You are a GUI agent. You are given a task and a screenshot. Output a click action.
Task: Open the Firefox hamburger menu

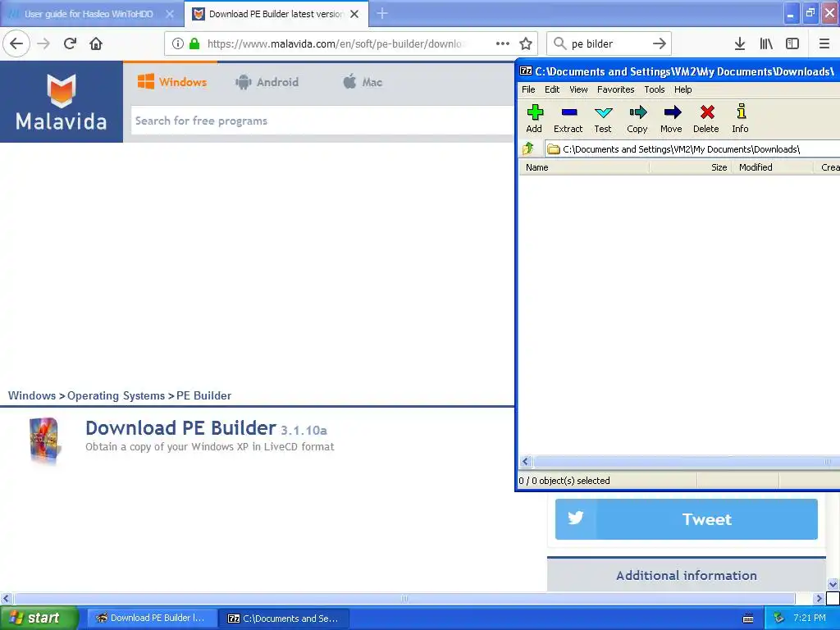[824, 43]
